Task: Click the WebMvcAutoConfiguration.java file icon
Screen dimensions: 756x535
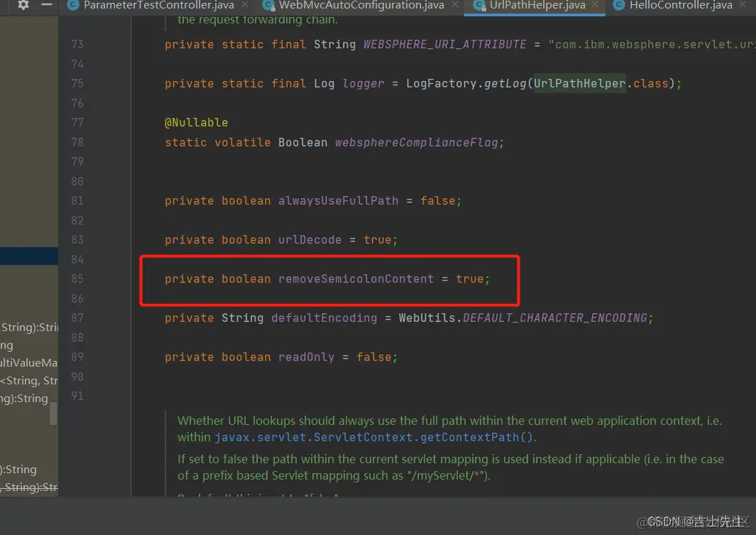Action: 268,5
